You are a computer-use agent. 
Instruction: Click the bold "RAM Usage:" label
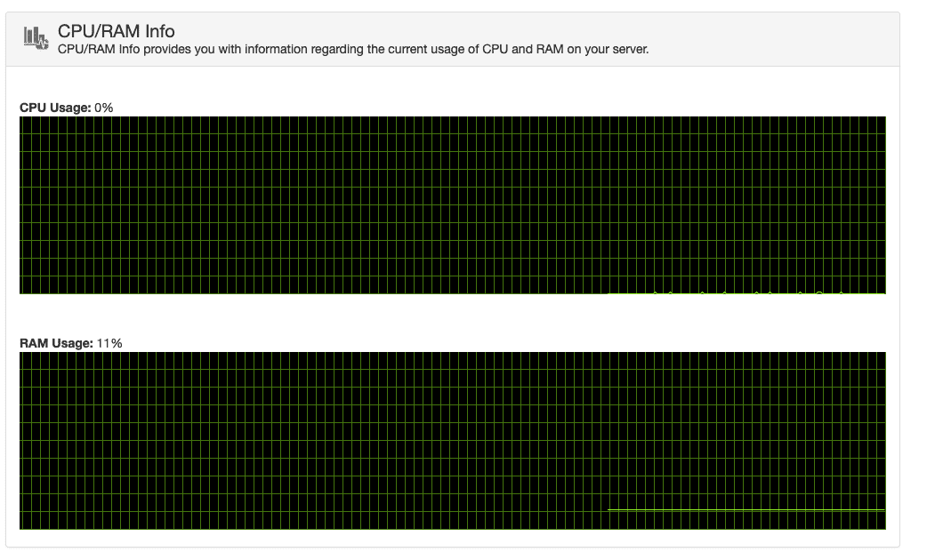click(x=56, y=343)
